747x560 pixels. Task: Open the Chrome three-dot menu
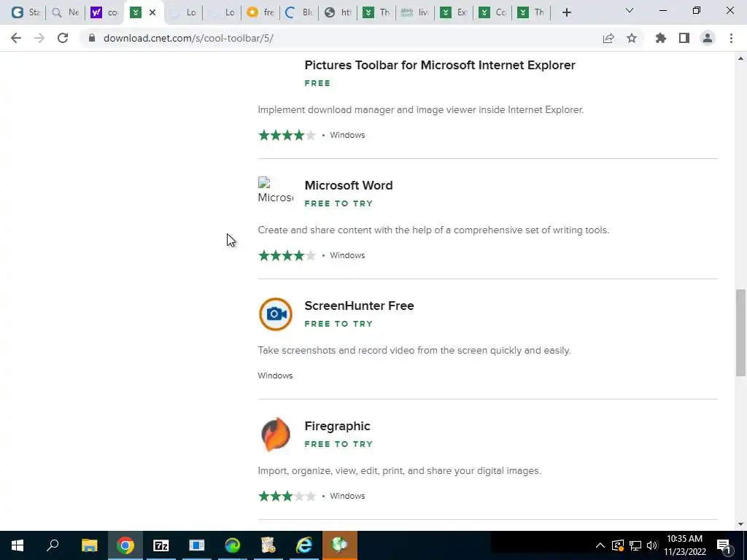click(x=731, y=38)
